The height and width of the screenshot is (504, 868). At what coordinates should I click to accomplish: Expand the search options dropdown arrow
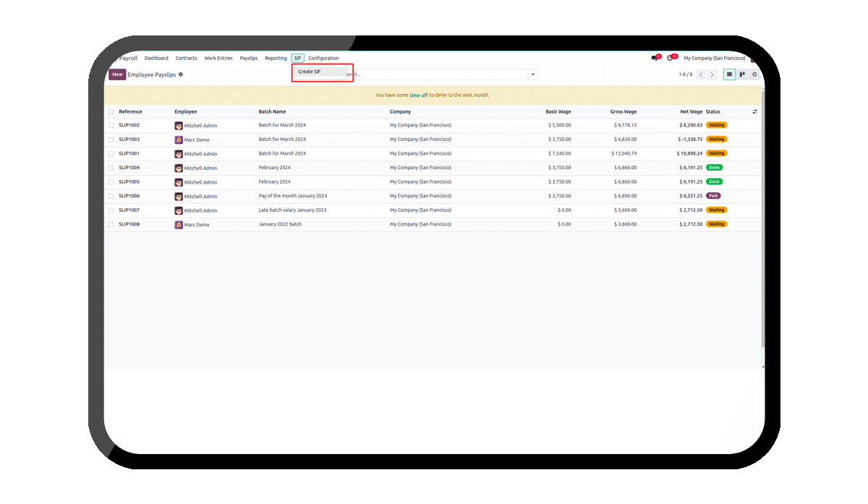click(x=532, y=74)
